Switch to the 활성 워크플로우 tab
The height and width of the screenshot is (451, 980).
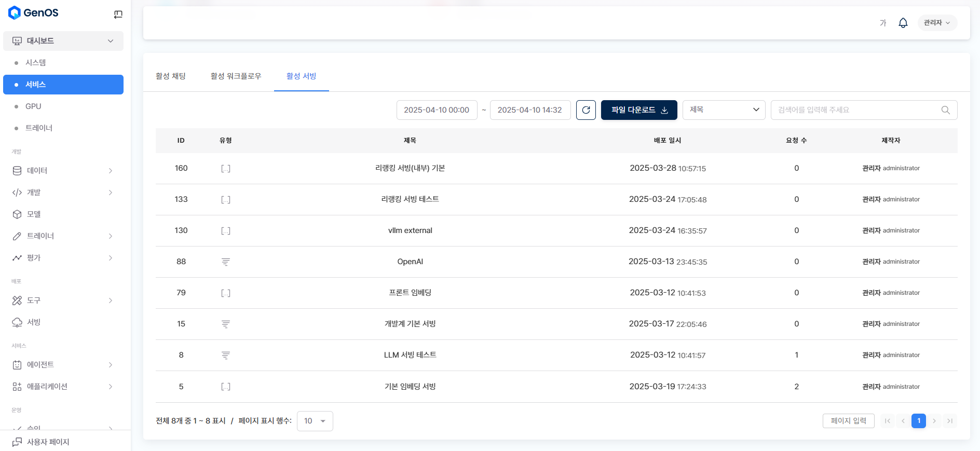(x=236, y=76)
